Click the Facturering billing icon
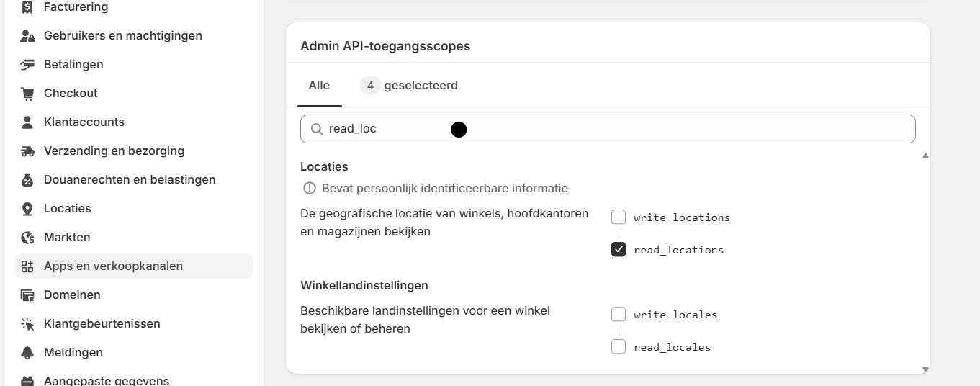Screen dimensions: 980x386 coord(27,7)
